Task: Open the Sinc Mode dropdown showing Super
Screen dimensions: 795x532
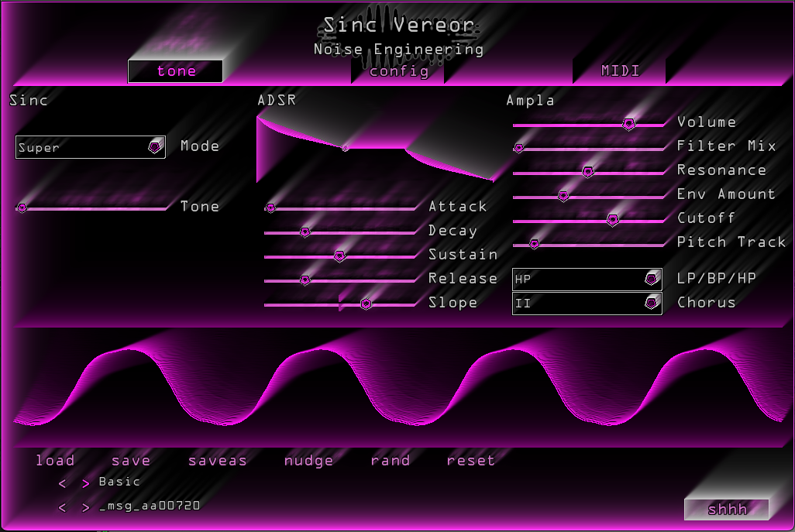Action: click(x=90, y=146)
